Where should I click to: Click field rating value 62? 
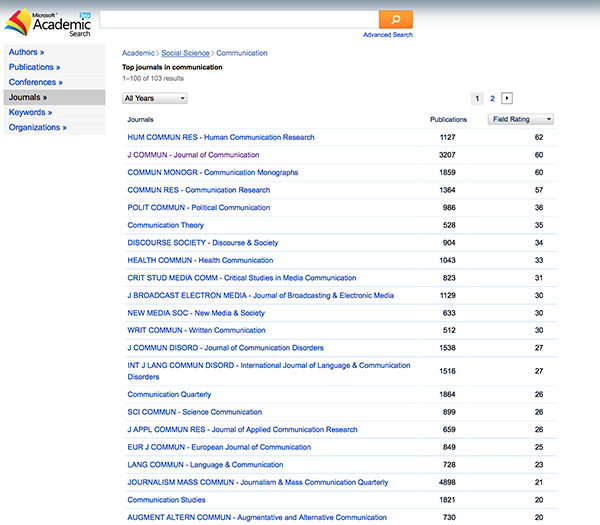pyautogui.click(x=539, y=137)
